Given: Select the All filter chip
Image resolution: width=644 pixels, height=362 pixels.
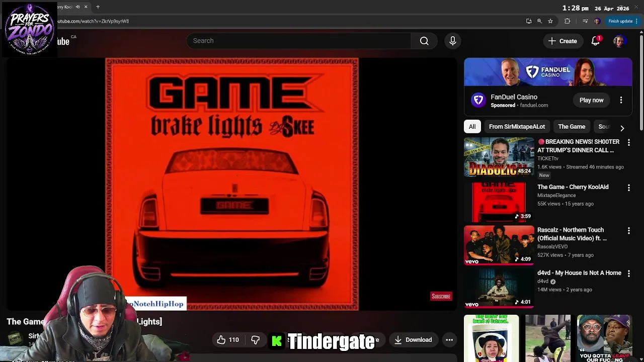Looking at the screenshot, I should tap(472, 127).
